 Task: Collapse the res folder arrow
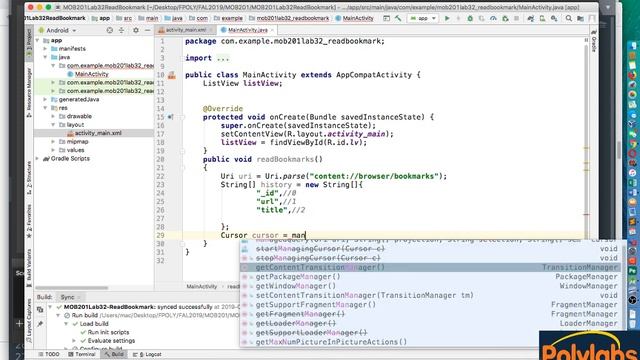[45, 108]
